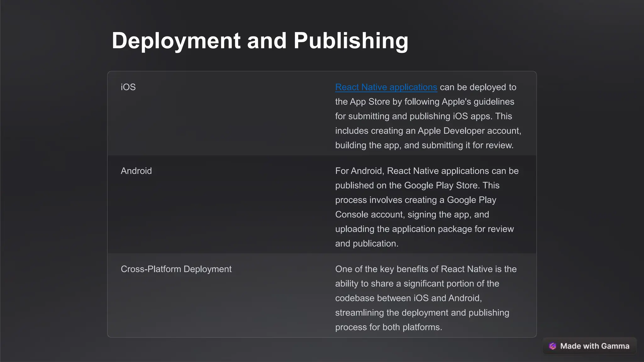Click the Gamma logo icon
The height and width of the screenshot is (362, 644).
click(552, 346)
